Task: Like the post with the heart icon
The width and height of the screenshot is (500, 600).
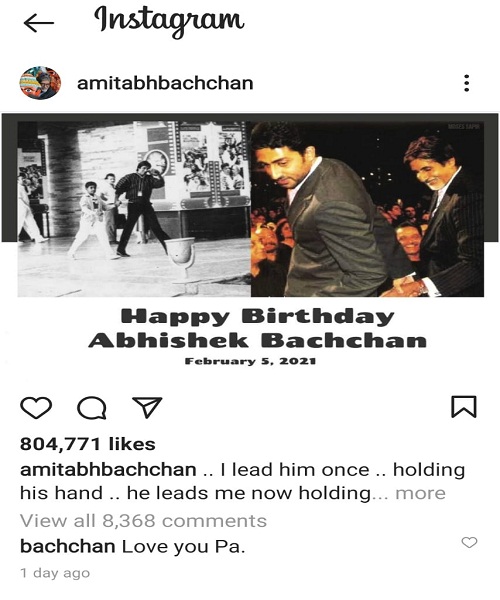Action: click(x=36, y=408)
